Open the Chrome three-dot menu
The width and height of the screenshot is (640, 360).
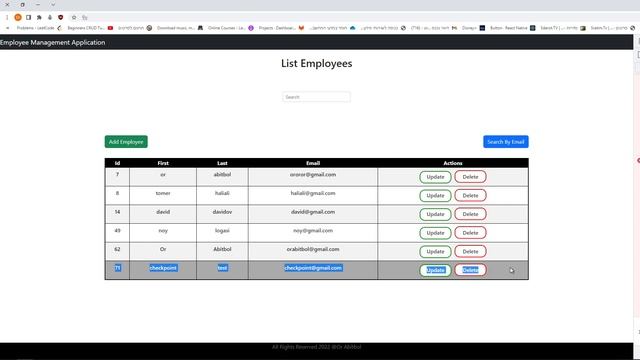[7, 18]
